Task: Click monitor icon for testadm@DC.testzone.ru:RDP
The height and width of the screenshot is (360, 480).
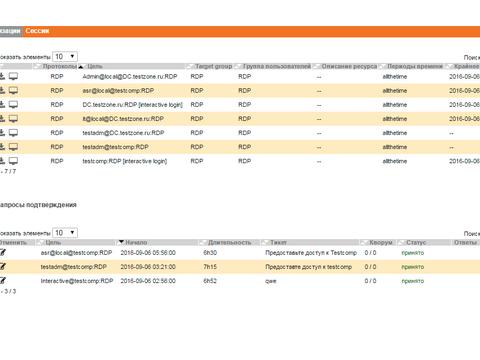Action: coord(13,133)
